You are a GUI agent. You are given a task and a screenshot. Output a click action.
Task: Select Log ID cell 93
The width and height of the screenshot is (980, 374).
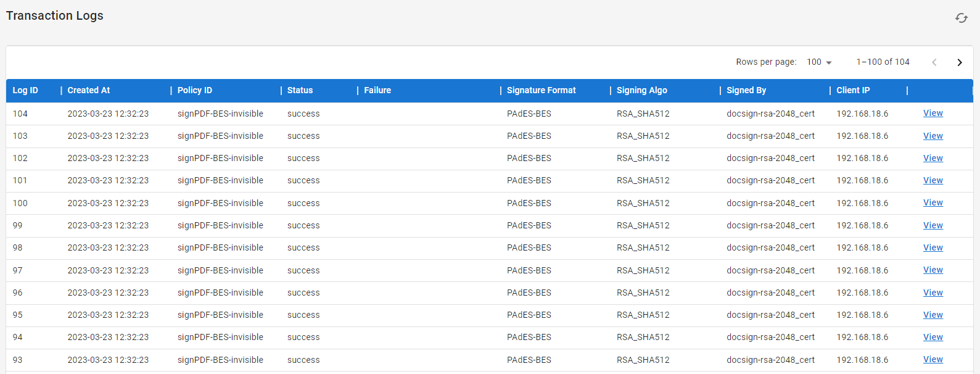tap(18, 360)
